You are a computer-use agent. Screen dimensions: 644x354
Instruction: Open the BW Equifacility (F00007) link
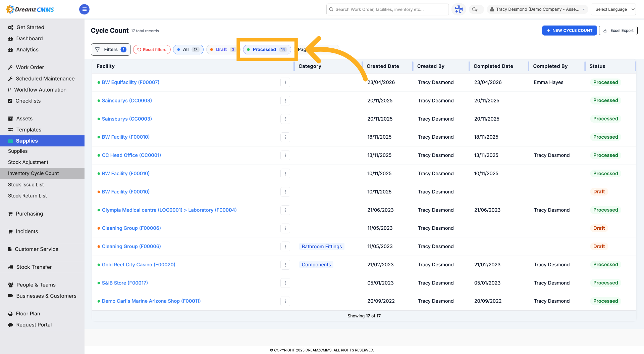coord(130,82)
